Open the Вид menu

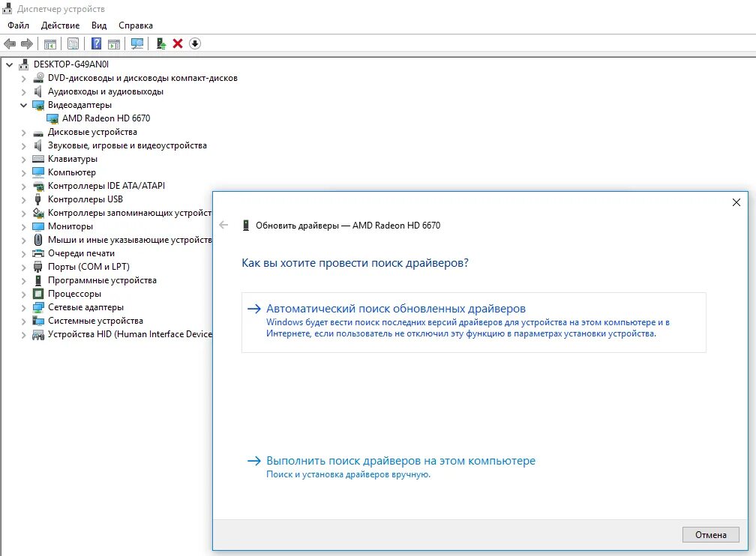[x=99, y=25]
